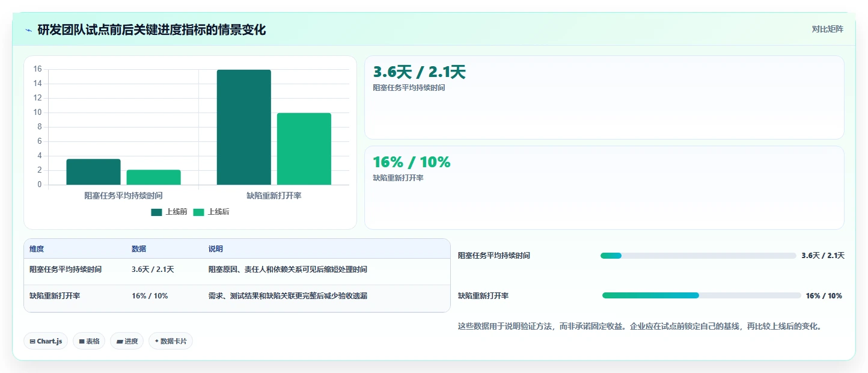Click the y-axis value 16

(37, 69)
